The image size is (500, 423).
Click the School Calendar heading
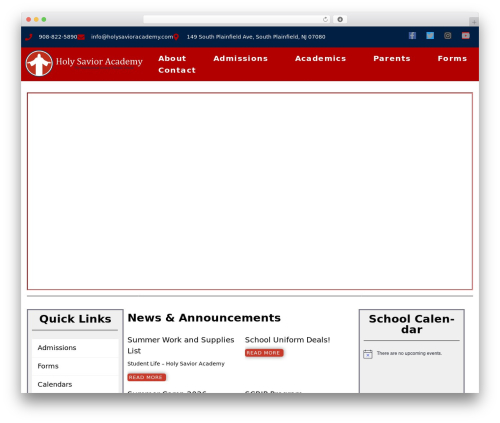click(412, 324)
